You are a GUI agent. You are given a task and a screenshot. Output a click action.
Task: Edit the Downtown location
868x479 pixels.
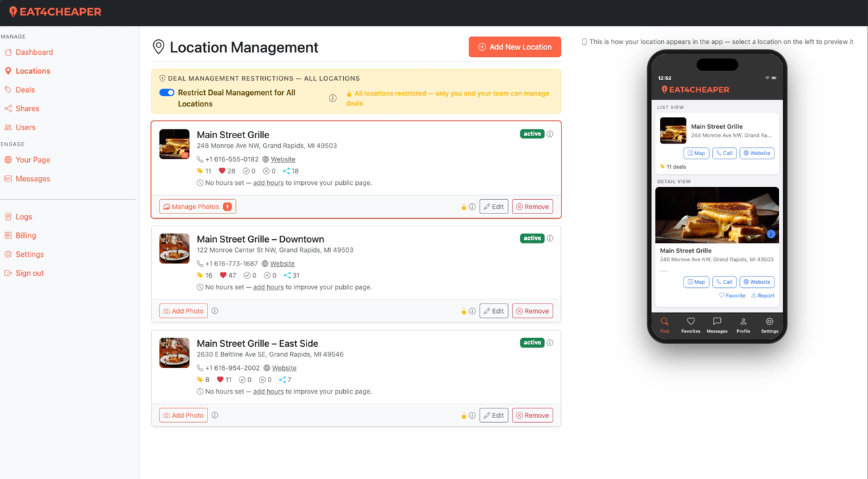pyautogui.click(x=494, y=311)
